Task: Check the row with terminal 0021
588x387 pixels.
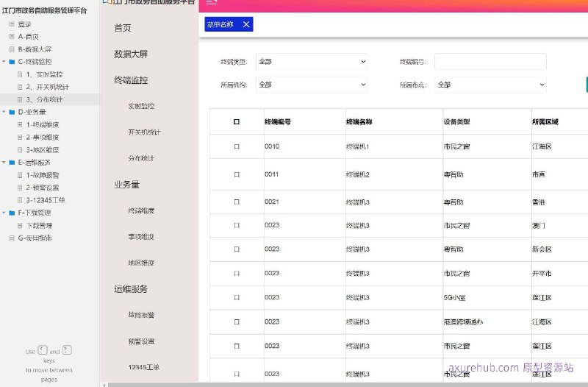Action: click(x=237, y=202)
